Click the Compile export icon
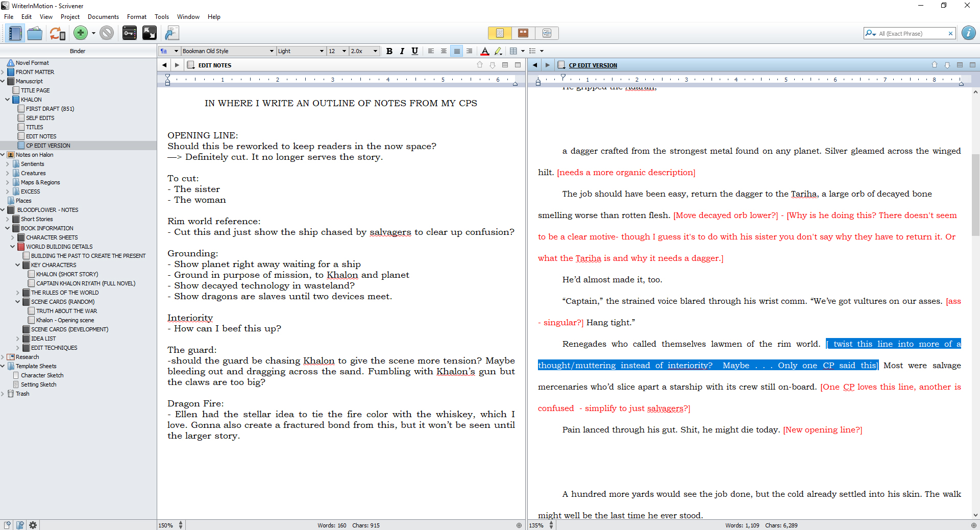980x530 pixels. click(x=172, y=34)
